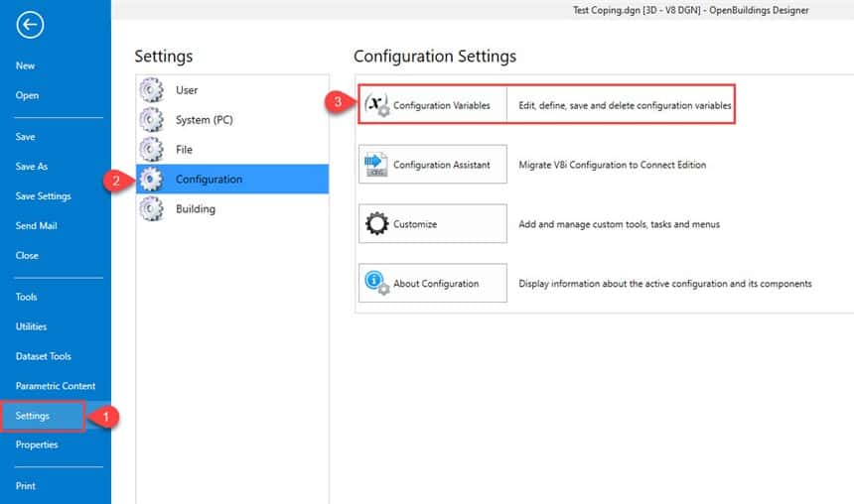The height and width of the screenshot is (504, 854).
Task: Select Close in the sidebar menu
Action: click(27, 255)
